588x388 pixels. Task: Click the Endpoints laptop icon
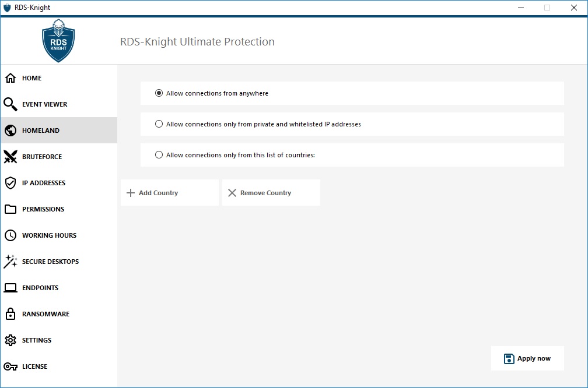[10, 288]
